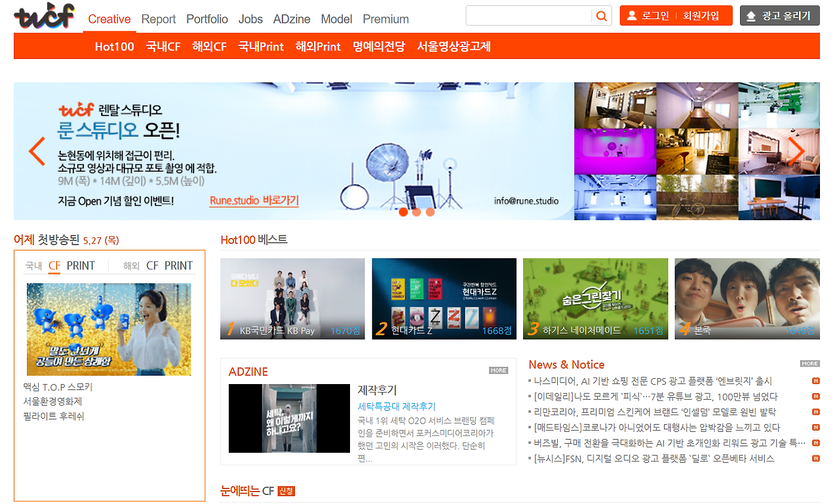
Task: Select the 해외 PRINT tab
Action: click(x=178, y=265)
